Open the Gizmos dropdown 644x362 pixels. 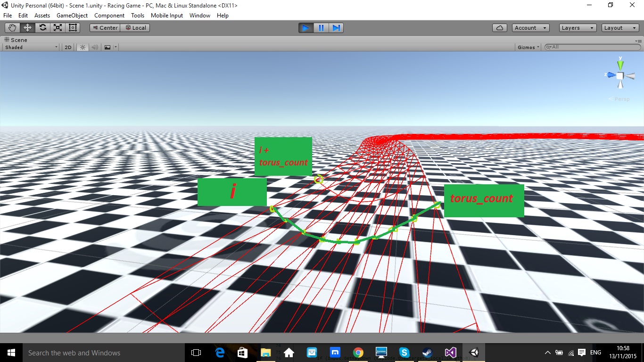point(528,47)
